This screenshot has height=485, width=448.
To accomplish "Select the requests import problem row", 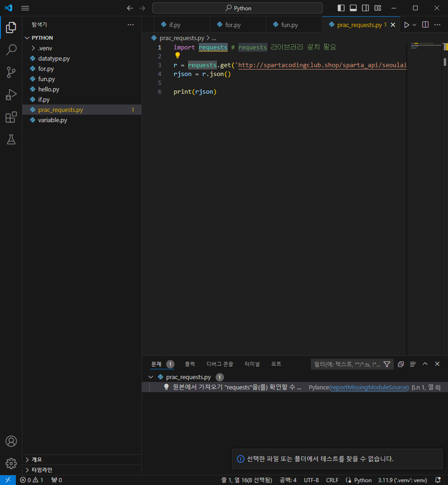I will pyautogui.click(x=294, y=387).
